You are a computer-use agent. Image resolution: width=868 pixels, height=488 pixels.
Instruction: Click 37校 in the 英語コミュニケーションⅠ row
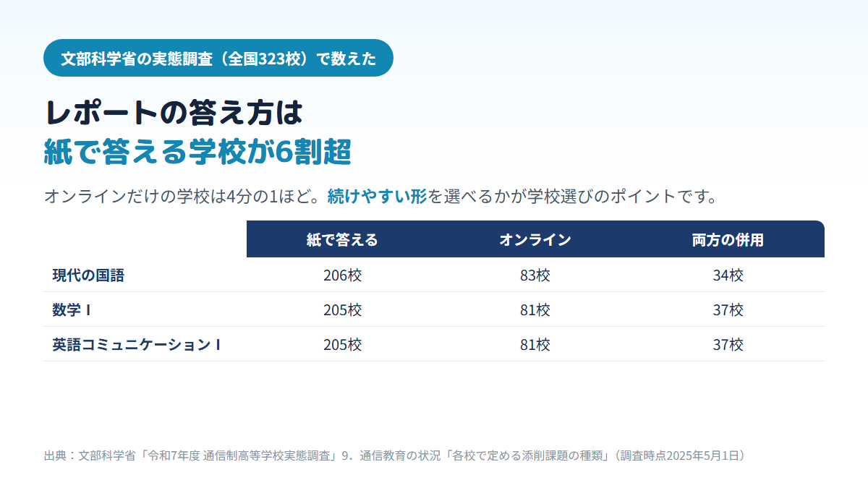click(728, 345)
